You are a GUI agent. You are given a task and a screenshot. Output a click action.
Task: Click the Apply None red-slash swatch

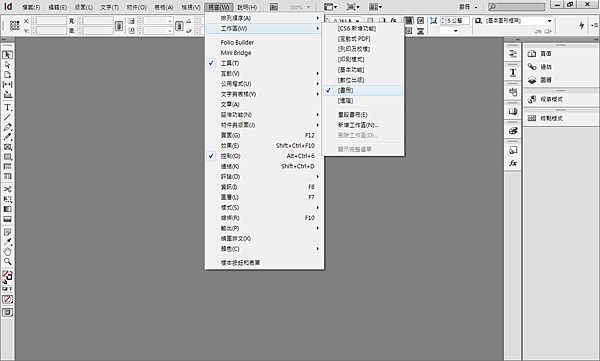pos(7,299)
